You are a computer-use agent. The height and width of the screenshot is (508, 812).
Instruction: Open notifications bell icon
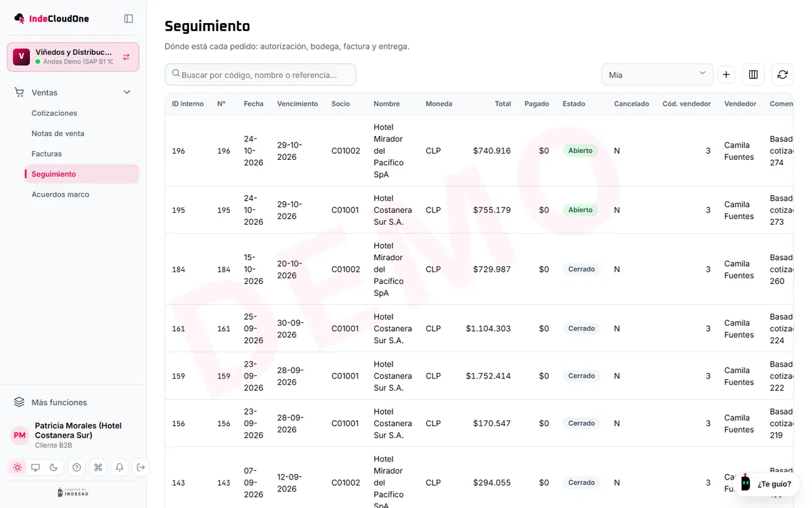(120, 467)
